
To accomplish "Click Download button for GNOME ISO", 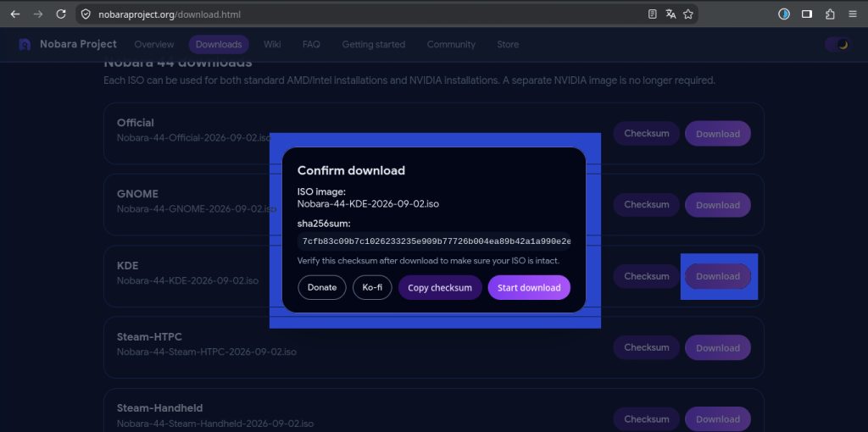I will pos(718,205).
